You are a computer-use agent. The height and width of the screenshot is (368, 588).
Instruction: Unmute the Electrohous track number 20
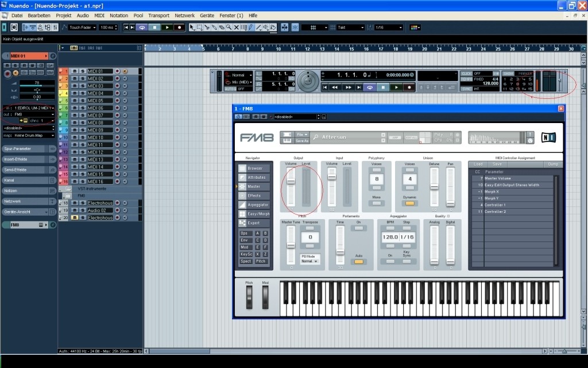pyautogui.click(x=75, y=218)
